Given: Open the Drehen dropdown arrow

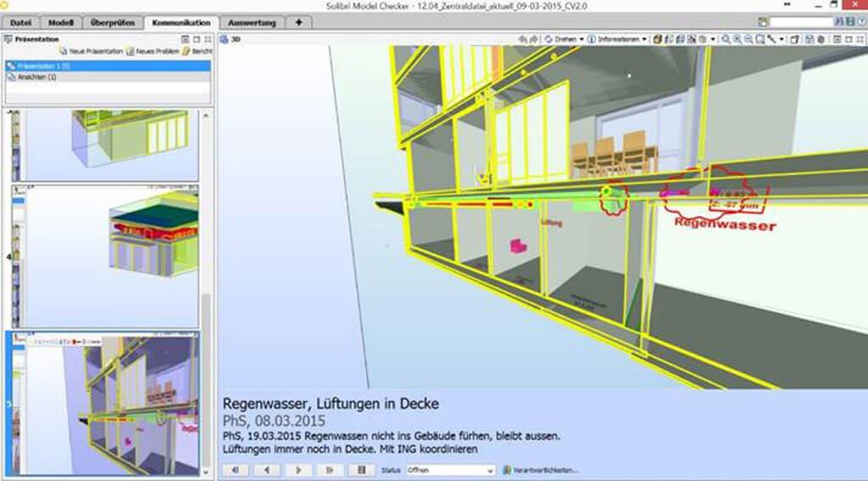Looking at the screenshot, I should coord(581,39).
